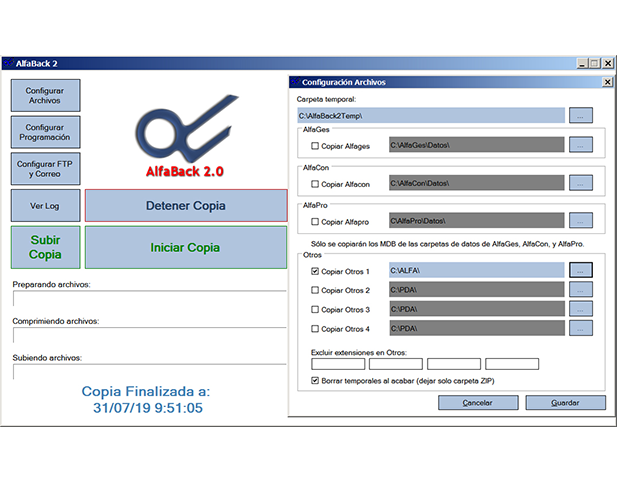The width and height of the screenshot is (617, 492).
Task: Check the Copiar Otros 4 checkbox
Action: (315, 329)
